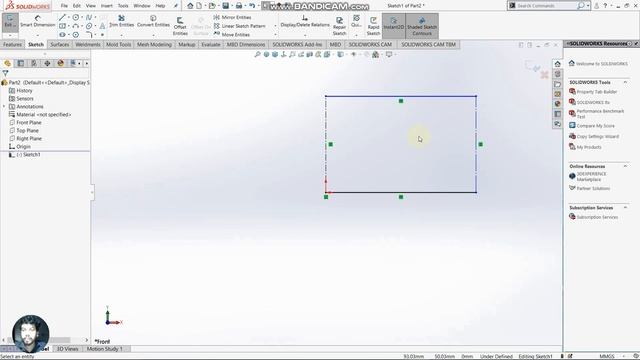Switch to the SOLIDWORKS CAM tab
The image size is (640, 360).
[370, 44]
